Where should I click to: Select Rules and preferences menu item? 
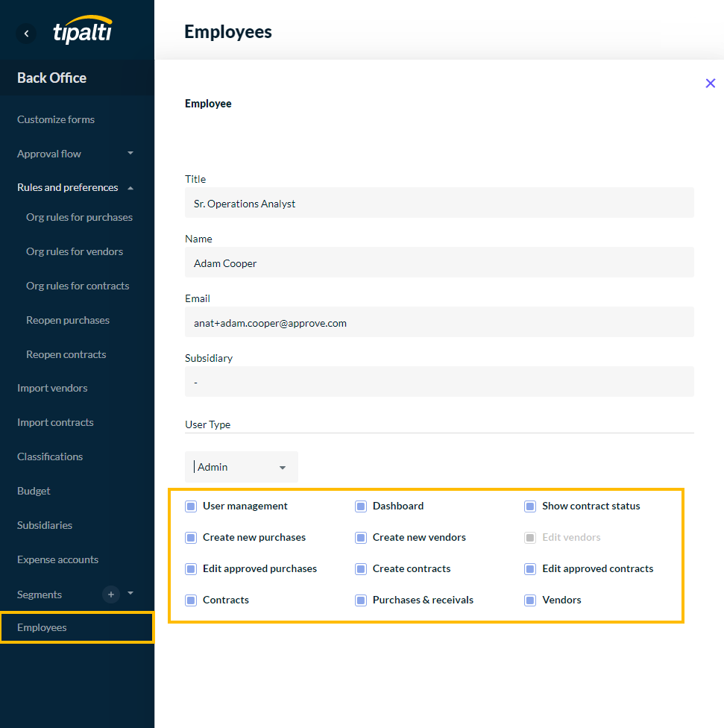(x=68, y=187)
